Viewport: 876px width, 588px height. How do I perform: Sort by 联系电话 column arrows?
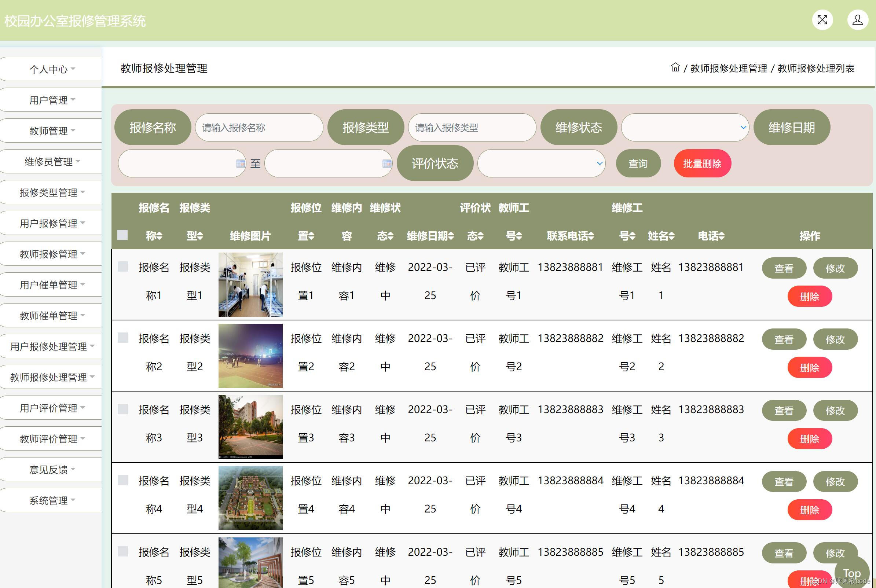click(x=591, y=236)
